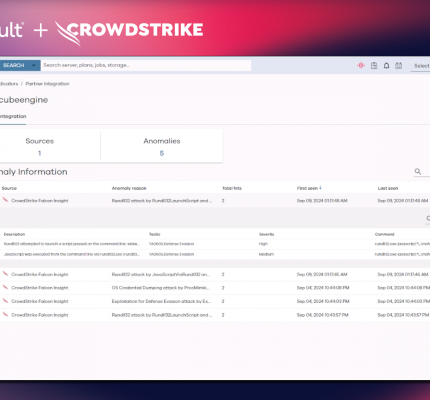Image resolution: width=430 pixels, height=400 pixels.
Task: Click falcon icon in OS Credential Dumping row
Action: 5,287
